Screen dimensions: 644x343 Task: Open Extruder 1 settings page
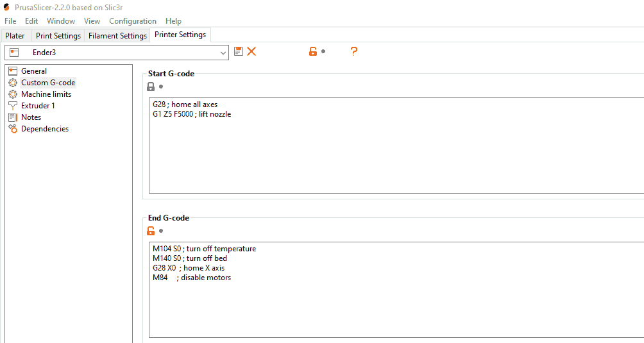38,105
